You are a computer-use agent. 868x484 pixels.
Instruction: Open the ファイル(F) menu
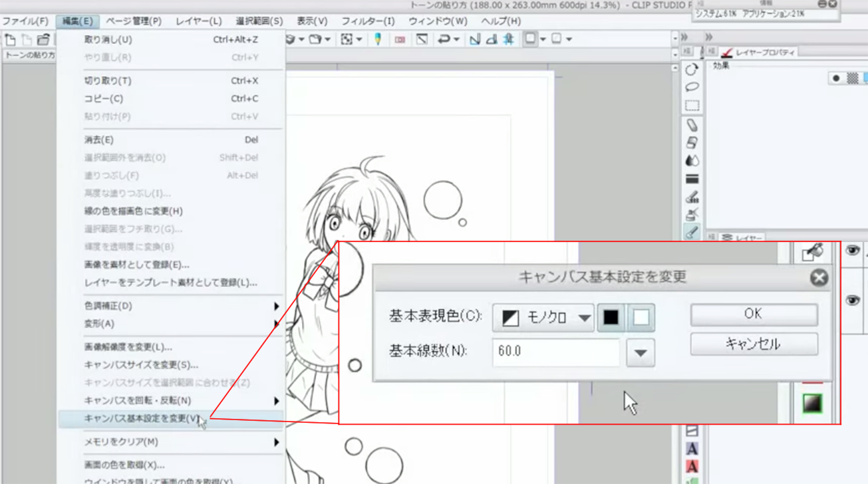[x=25, y=21]
